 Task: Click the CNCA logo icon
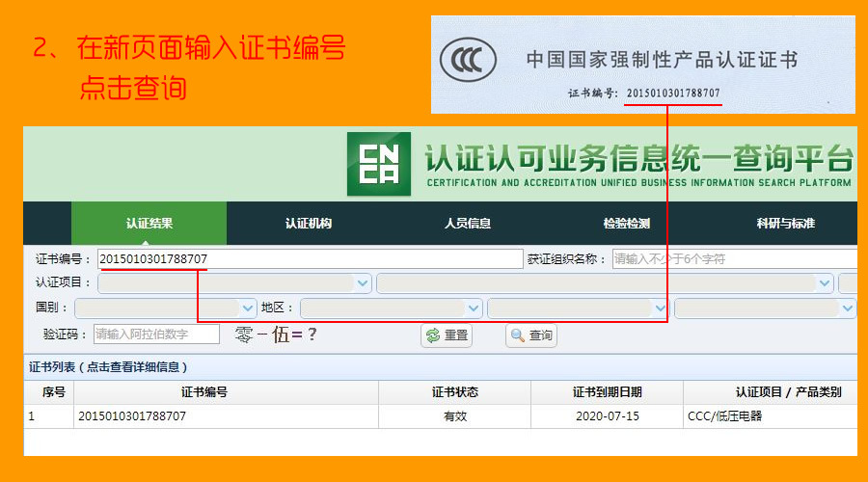379,164
